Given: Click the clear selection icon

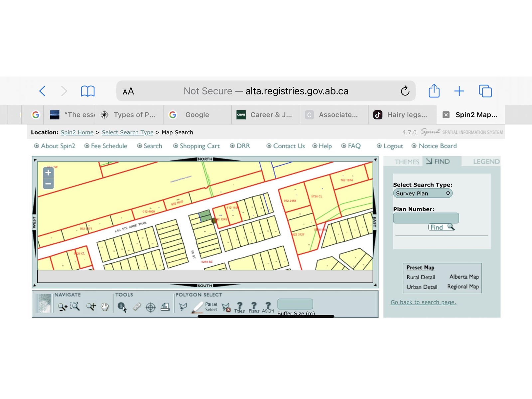Looking at the screenshot, I should click(226, 307).
